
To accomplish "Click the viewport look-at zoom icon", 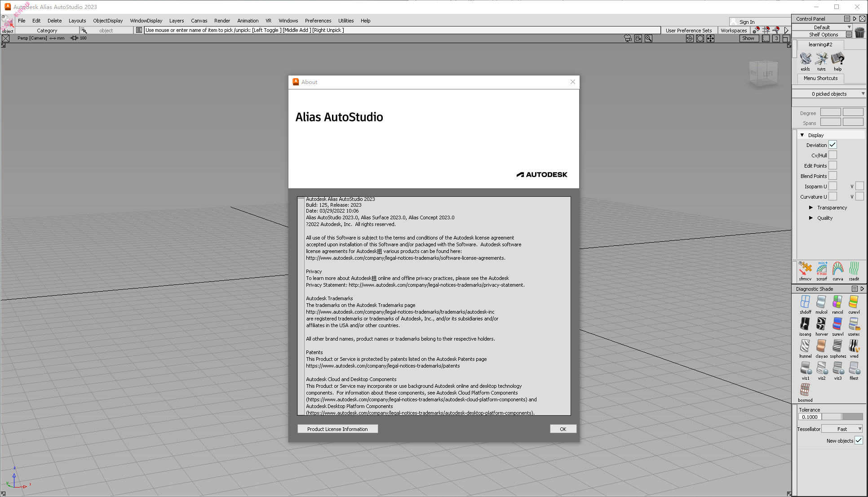I will coord(648,38).
